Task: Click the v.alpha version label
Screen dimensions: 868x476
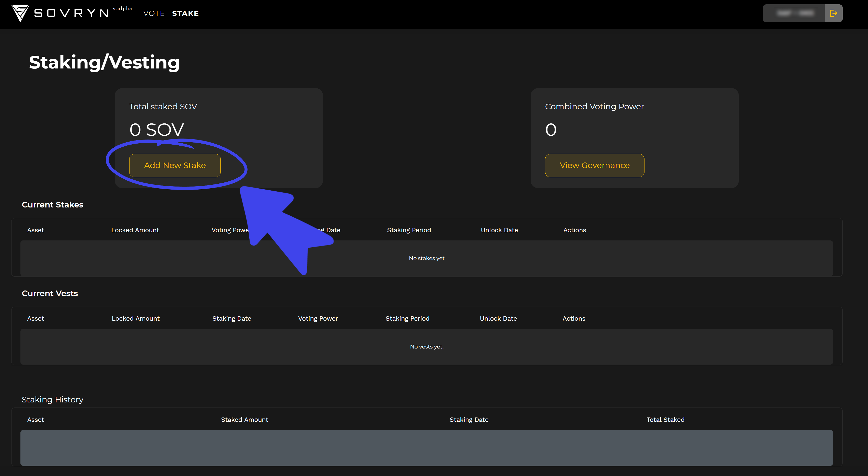Action: (x=122, y=8)
